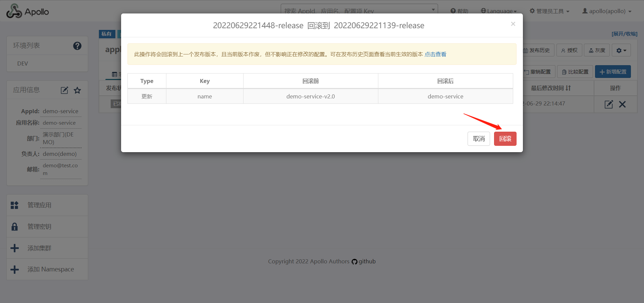Click 添加集群 plus item
The image size is (644, 303).
39,248
